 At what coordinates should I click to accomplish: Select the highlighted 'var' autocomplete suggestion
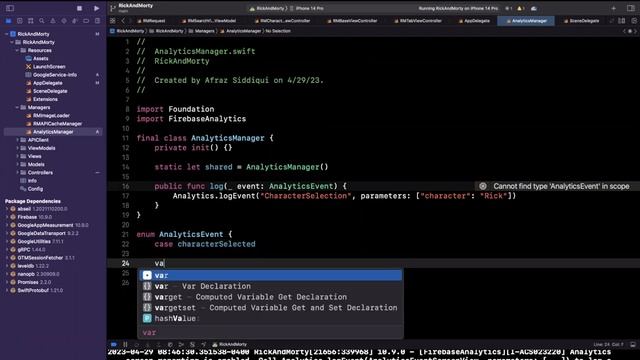tap(270, 276)
